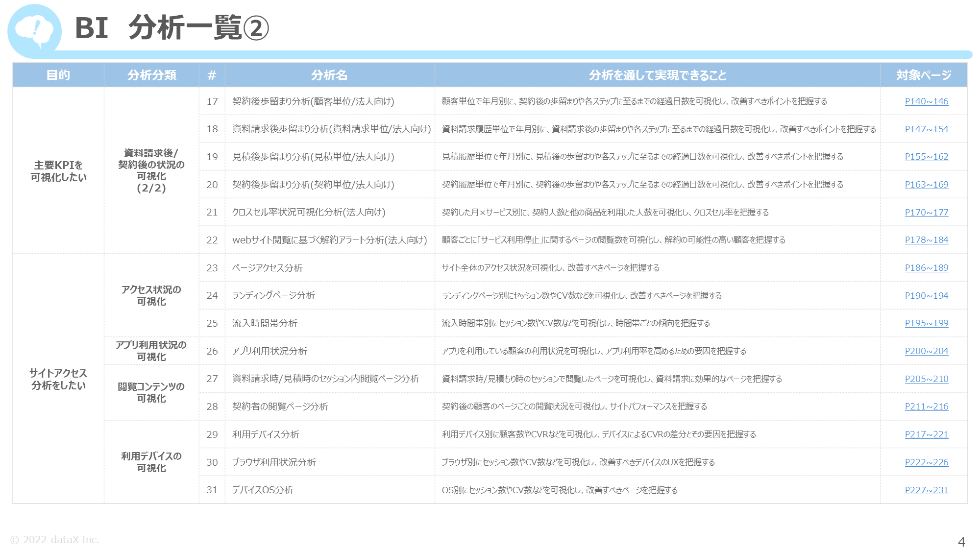Select the 分析分類 column header
The height and width of the screenshot is (551, 980).
click(x=151, y=75)
